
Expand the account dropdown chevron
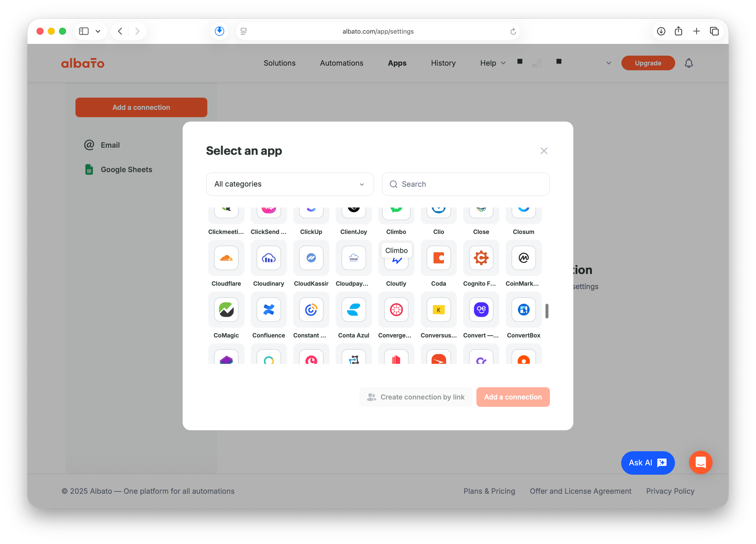609,63
